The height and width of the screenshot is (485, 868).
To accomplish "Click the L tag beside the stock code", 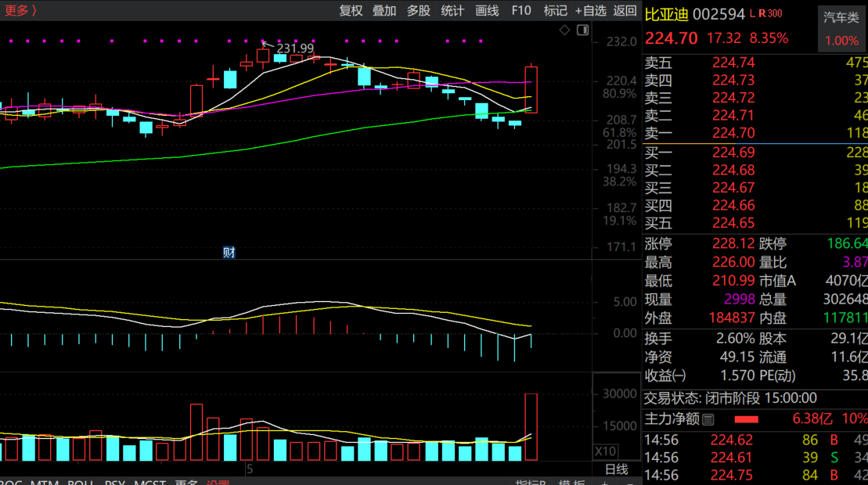I will click(x=752, y=14).
